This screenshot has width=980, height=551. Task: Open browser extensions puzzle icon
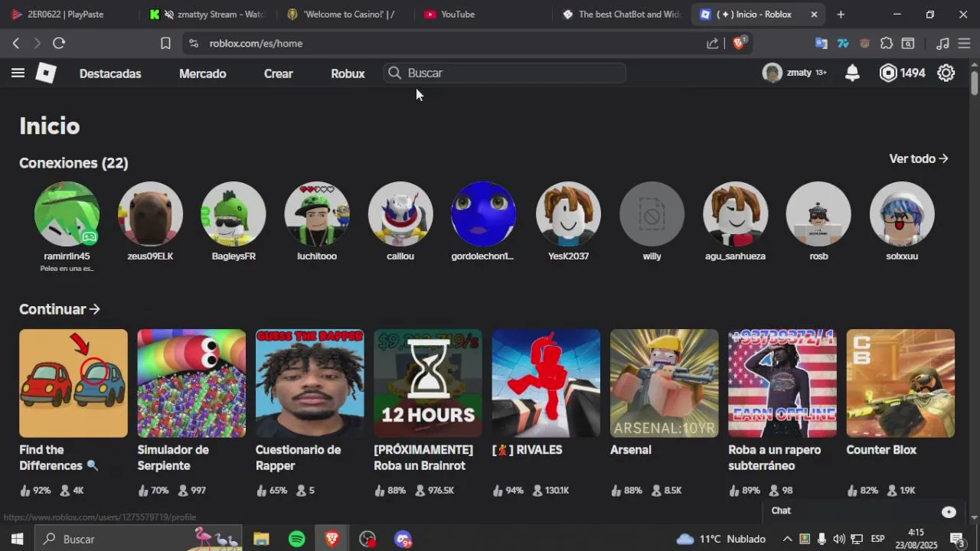[x=887, y=44]
